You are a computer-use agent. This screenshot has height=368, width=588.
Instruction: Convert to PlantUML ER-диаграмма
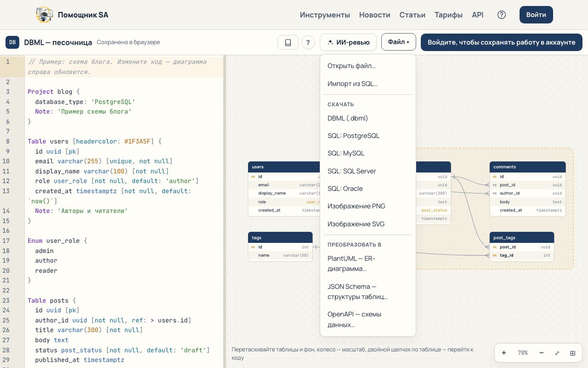point(368,264)
